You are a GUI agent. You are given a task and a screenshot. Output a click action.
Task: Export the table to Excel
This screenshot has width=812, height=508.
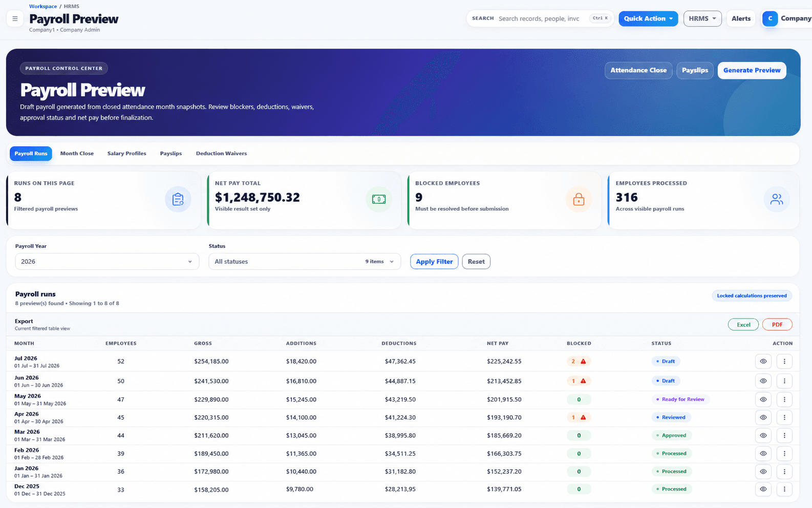tap(743, 325)
